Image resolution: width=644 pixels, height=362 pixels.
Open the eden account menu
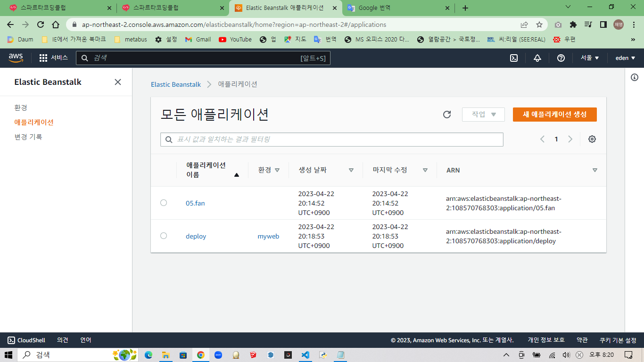pos(625,58)
